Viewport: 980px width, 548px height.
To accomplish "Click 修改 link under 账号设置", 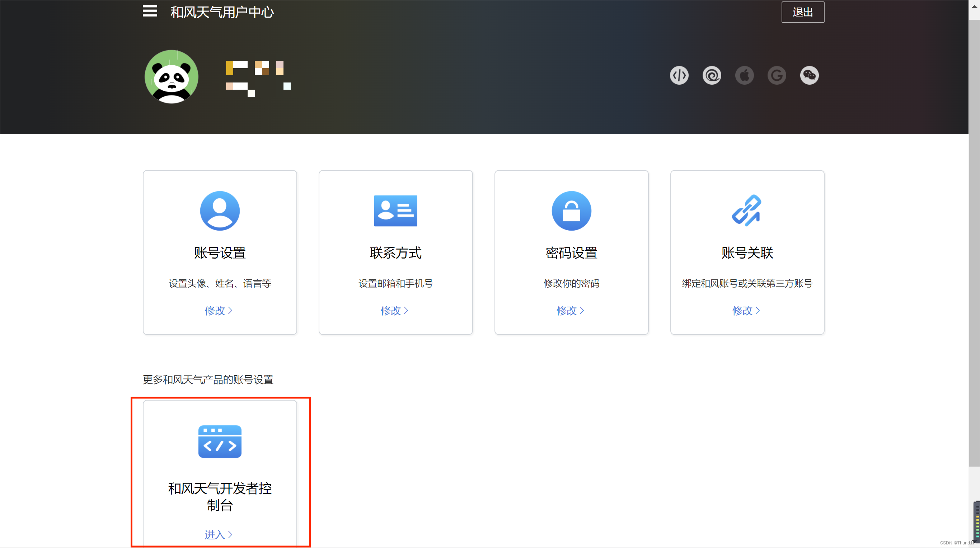I will (219, 311).
